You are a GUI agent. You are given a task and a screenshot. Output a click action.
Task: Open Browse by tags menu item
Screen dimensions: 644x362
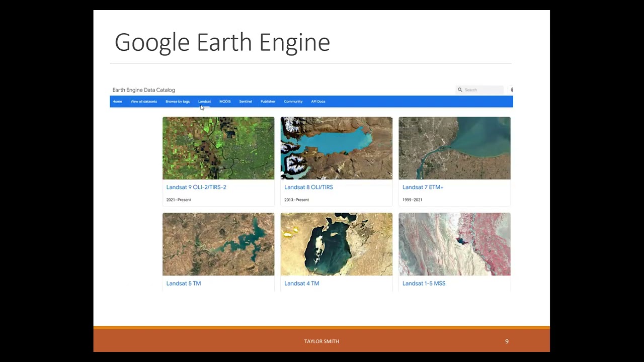coord(178,102)
